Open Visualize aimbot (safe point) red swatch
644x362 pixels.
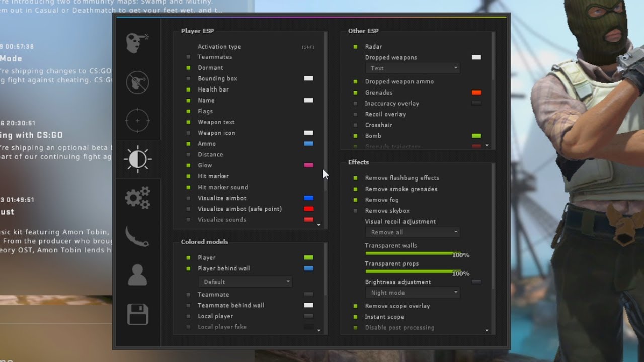[309, 209]
